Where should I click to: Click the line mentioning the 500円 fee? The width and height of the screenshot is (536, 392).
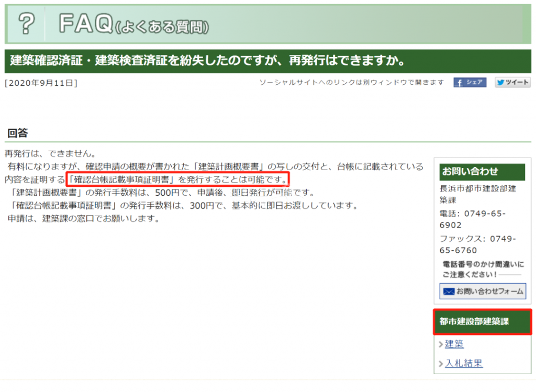(x=167, y=192)
